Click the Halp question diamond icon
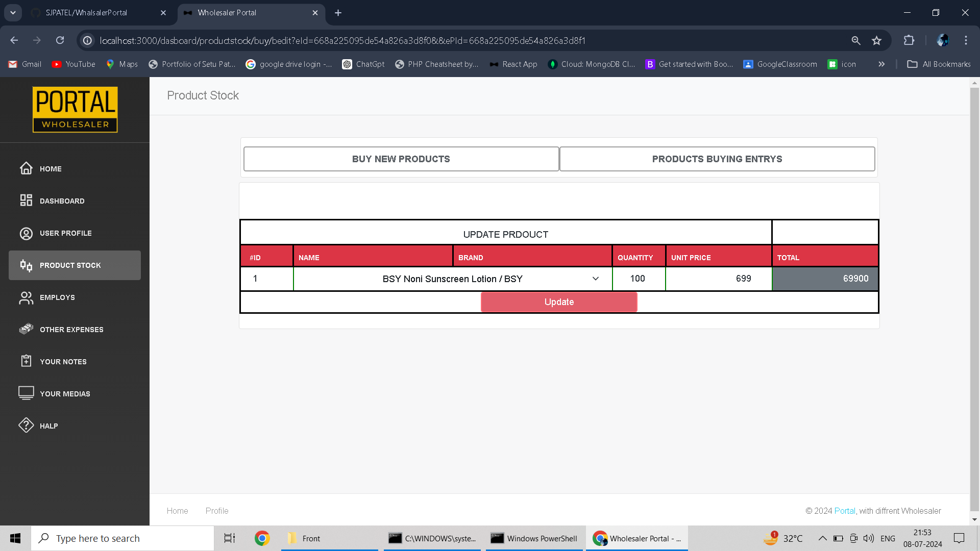The image size is (980, 551). pos(26,425)
